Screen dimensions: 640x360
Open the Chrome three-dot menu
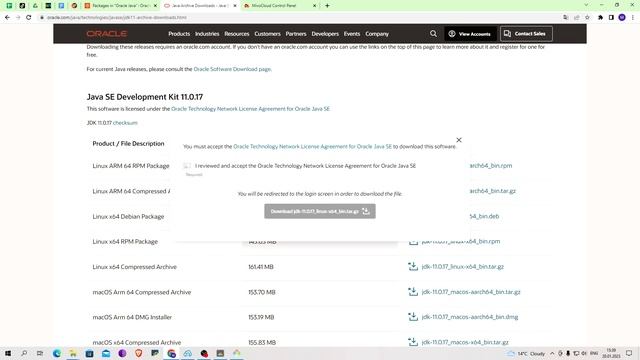pyautogui.click(x=633, y=18)
